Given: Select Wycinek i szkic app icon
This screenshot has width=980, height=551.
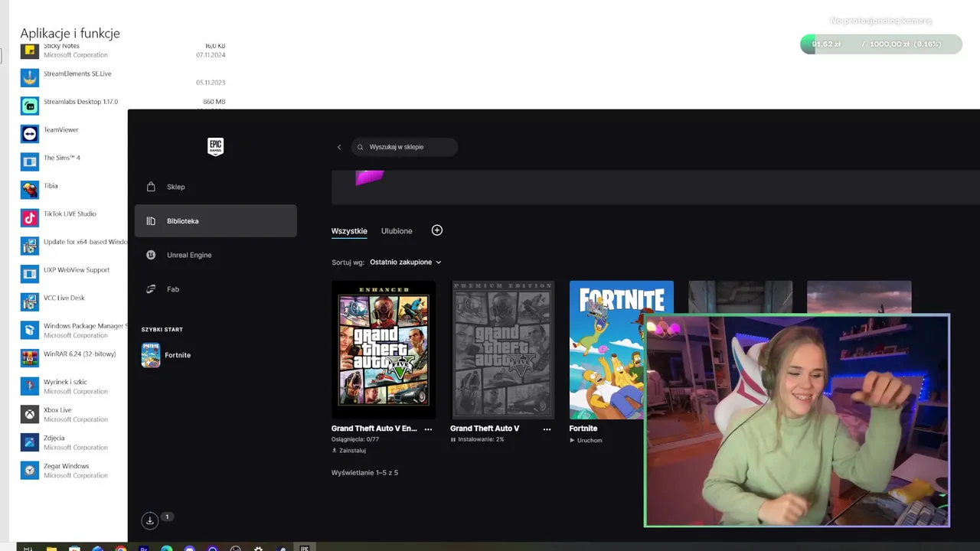Looking at the screenshot, I should tap(29, 386).
